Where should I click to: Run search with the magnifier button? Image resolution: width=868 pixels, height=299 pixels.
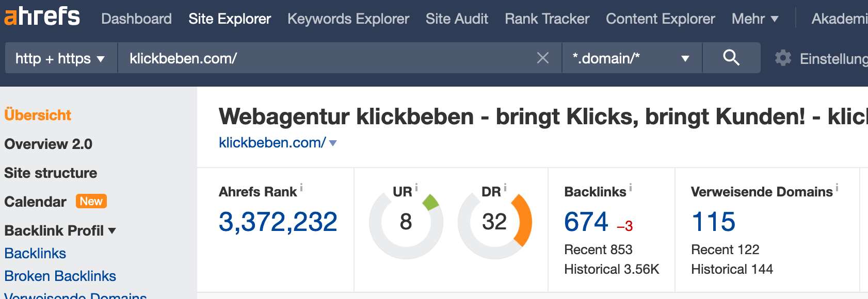[x=731, y=58]
